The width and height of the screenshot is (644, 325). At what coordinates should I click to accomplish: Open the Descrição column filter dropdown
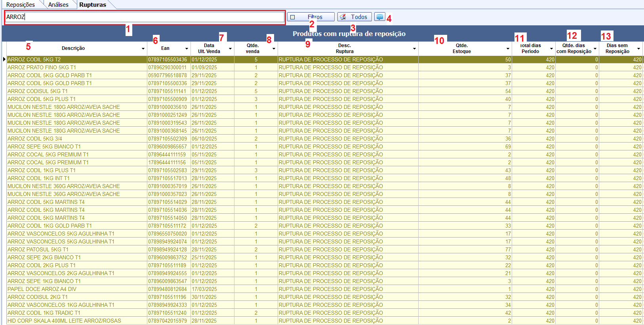point(143,49)
